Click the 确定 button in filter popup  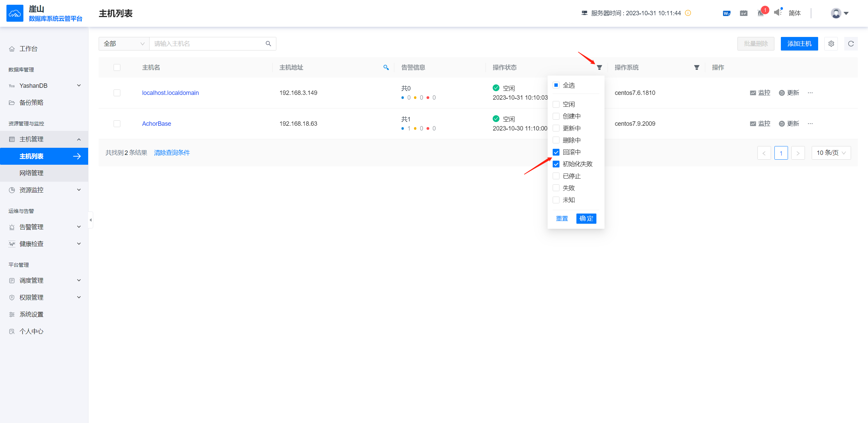(586, 219)
